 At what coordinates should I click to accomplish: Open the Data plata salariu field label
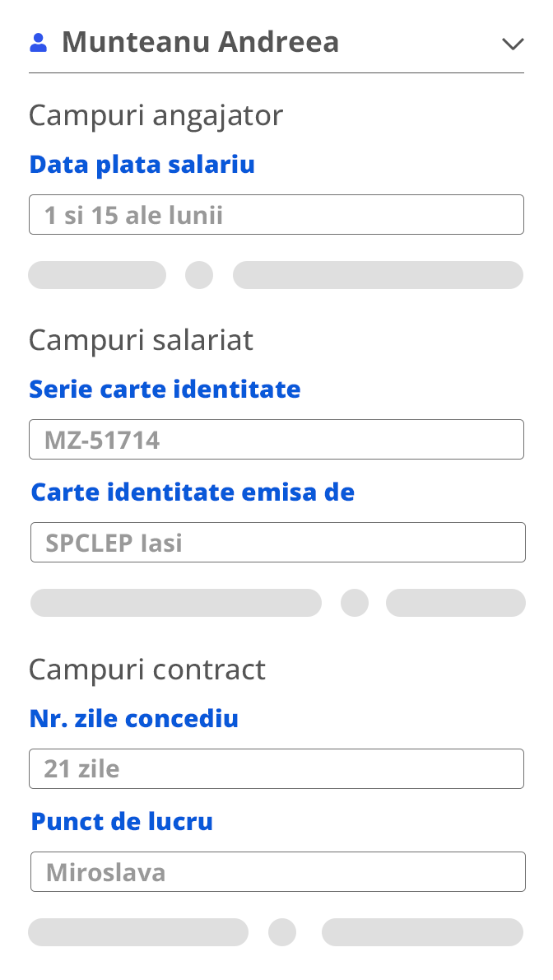pyautogui.click(x=142, y=165)
